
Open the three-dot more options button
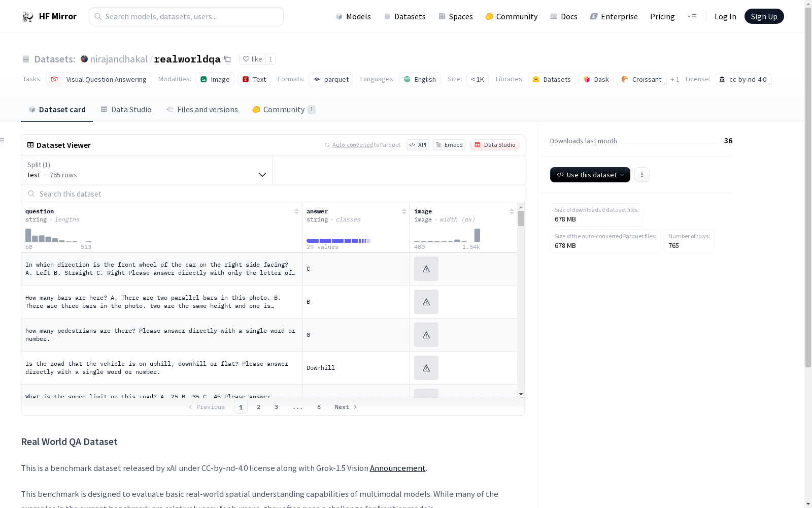(x=642, y=175)
